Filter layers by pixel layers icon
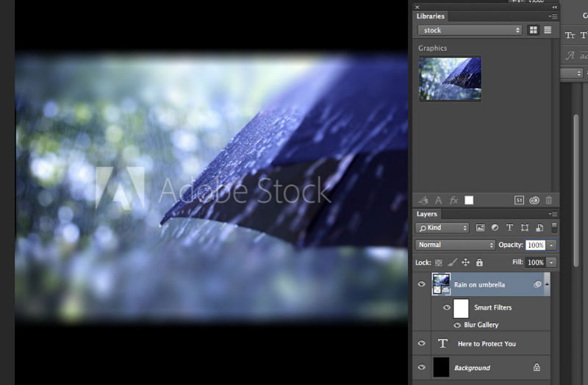 [x=480, y=228]
